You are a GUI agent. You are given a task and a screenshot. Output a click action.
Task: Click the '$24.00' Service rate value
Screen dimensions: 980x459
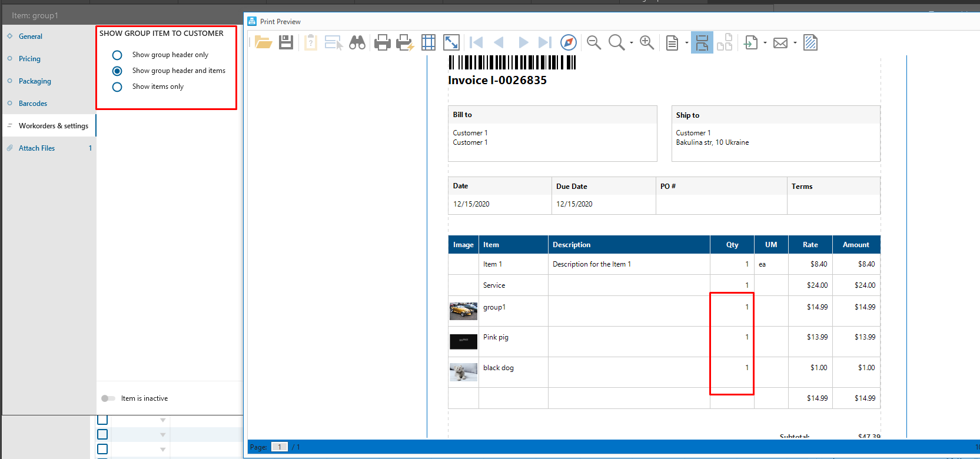(817, 285)
